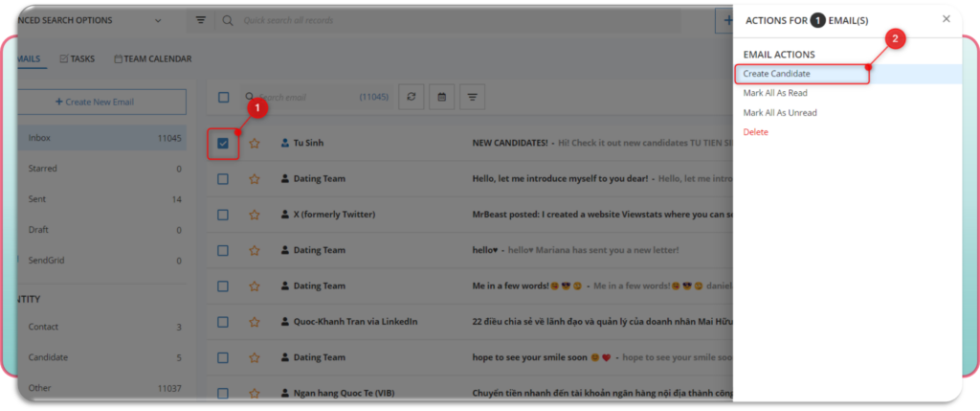The height and width of the screenshot is (411, 980).
Task: Open the Team Calendar tab
Action: point(153,59)
